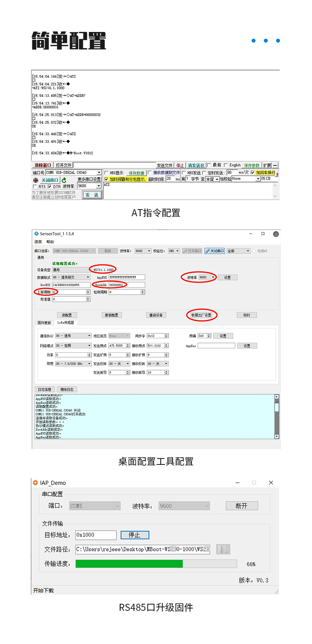The height and width of the screenshot is (644, 312).
Task: Click the 保存参数 button
Action: [x=252, y=165]
